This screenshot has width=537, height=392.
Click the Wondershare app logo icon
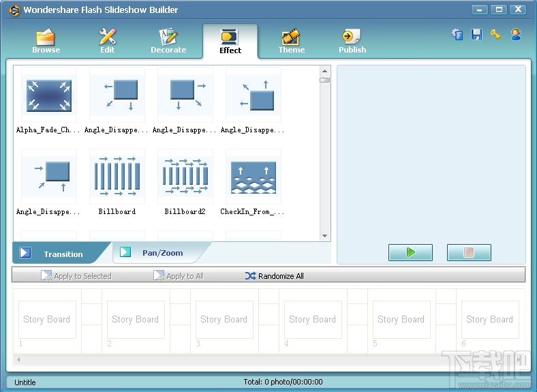point(14,11)
